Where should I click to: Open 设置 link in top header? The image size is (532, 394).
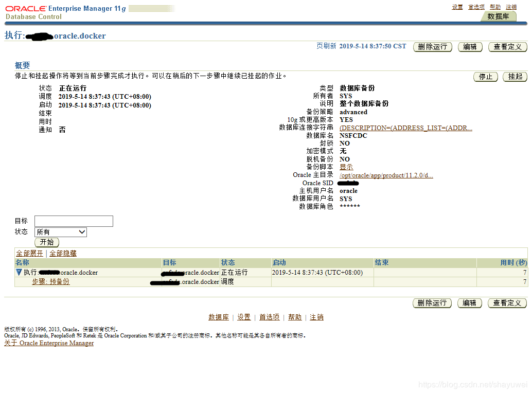coord(457,7)
